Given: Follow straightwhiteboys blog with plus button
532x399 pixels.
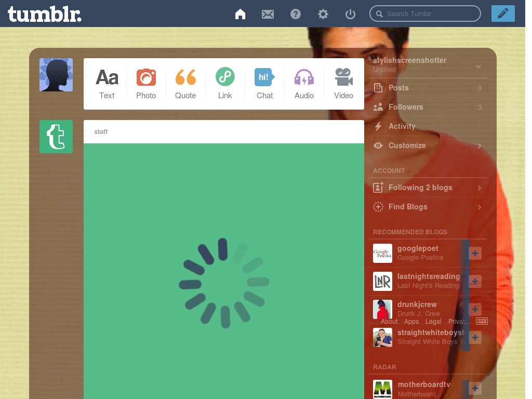Looking at the screenshot, I should click(475, 337).
